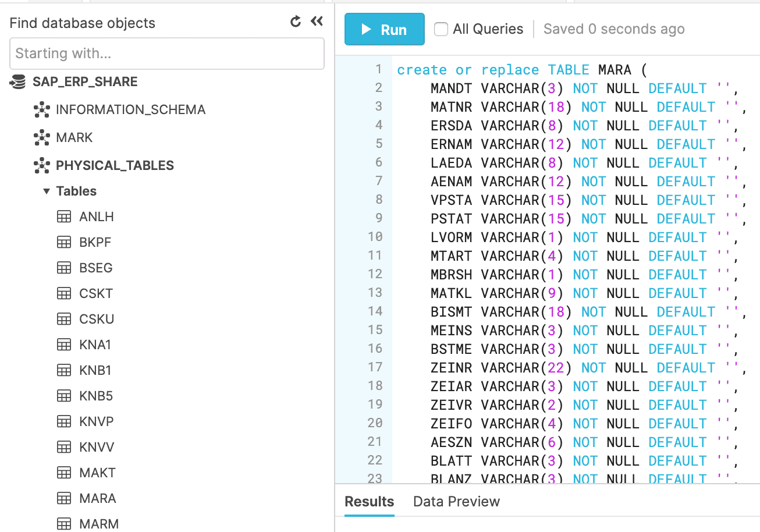Click the INFORMATION_SCHEMA schema icon
The height and width of the screenshot is (532, 760).
click(42, 110)
